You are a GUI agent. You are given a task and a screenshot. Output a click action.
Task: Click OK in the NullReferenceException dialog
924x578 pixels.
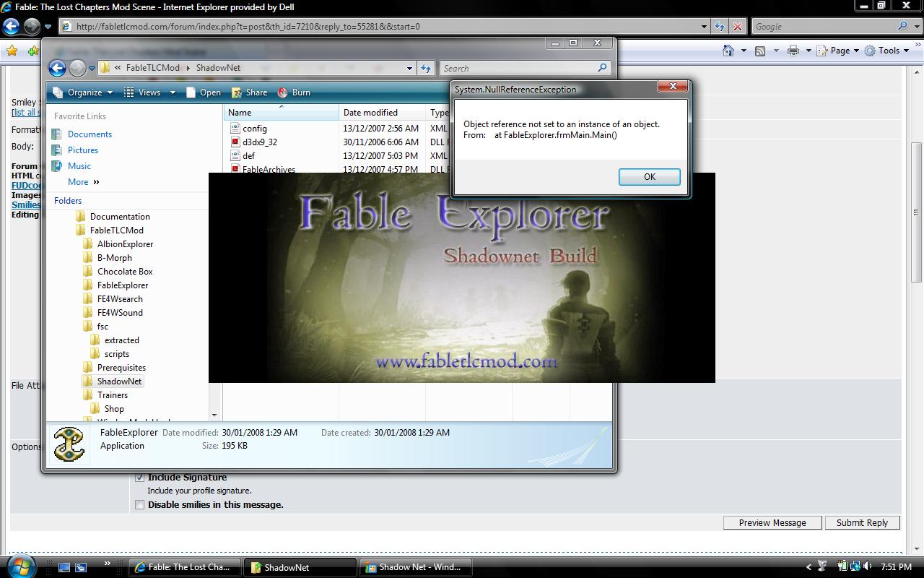pos(649,177)
